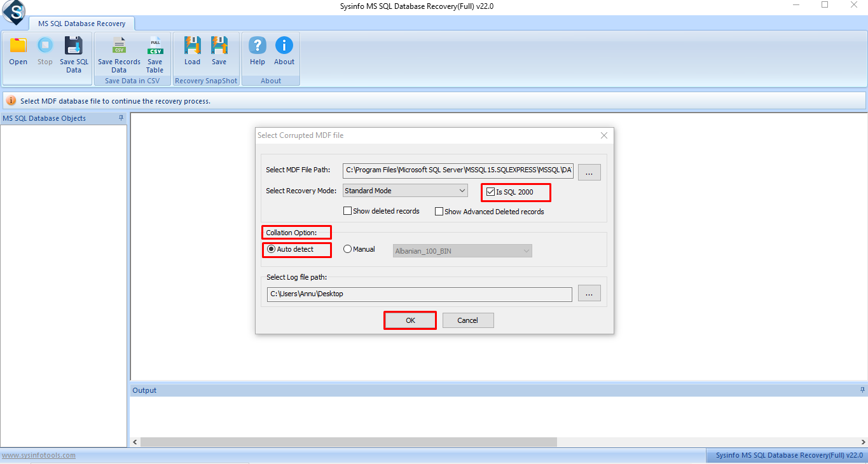This screenshot has height=464, width=868.
Task: Open the Recovery Mode dropdown
Action: 405,191
